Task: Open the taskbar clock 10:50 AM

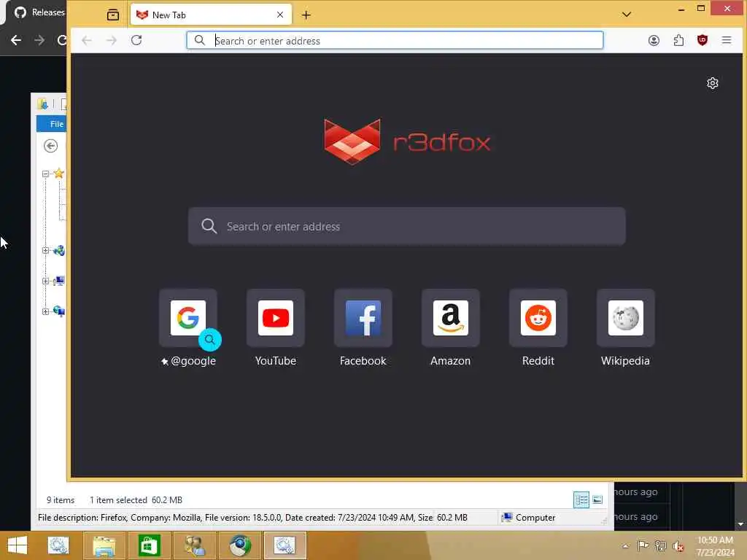Action: pos(715,545)
